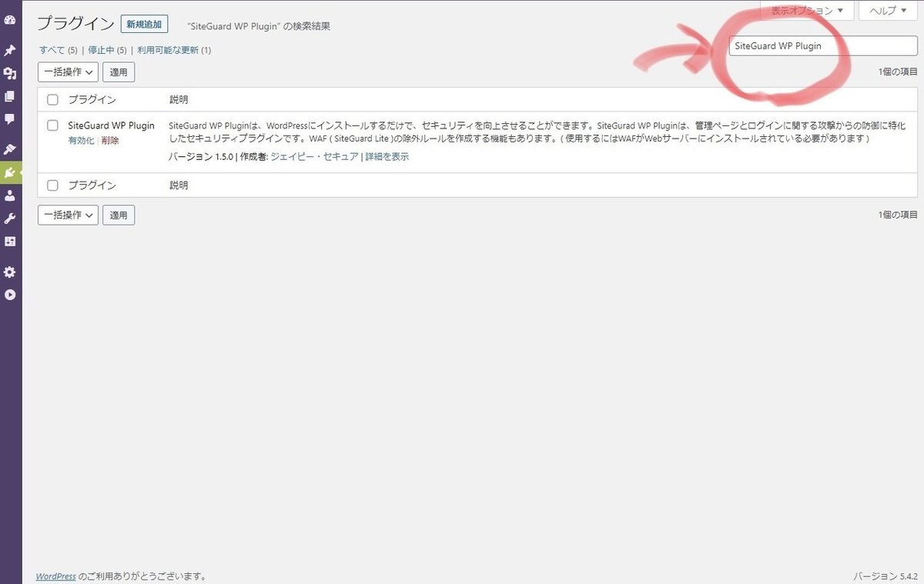
Task: Click the Pages icon in the sidebar
Action: [x=10, y=96]
